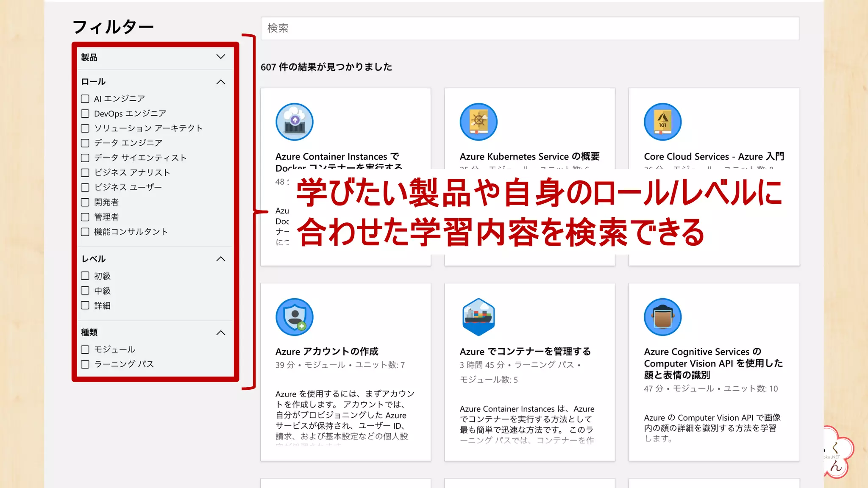The height and width of the screenshot is (488, 868).
Task: Collapse the ロール filter section
Action: point(221,82)
